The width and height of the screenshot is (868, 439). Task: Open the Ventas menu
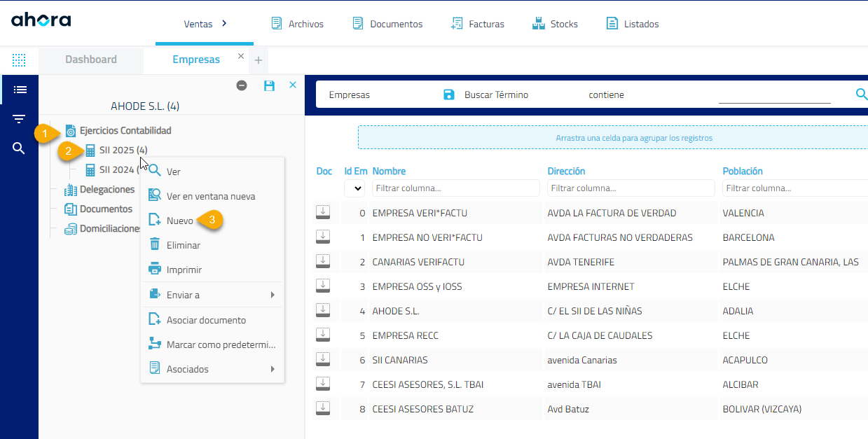pos(205,24)
